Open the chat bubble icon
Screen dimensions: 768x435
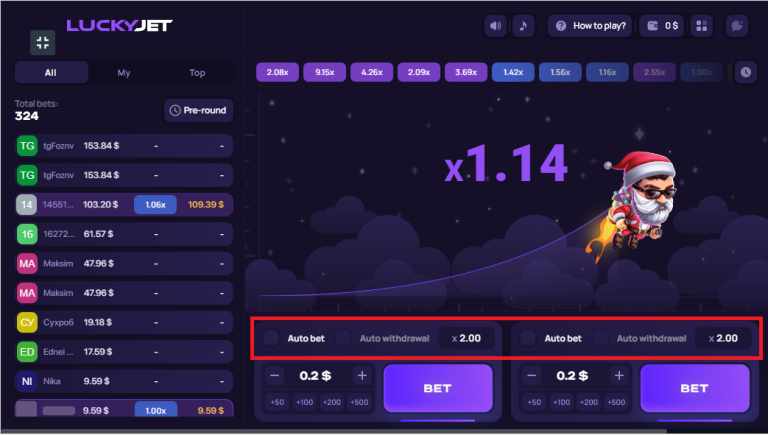737,26
